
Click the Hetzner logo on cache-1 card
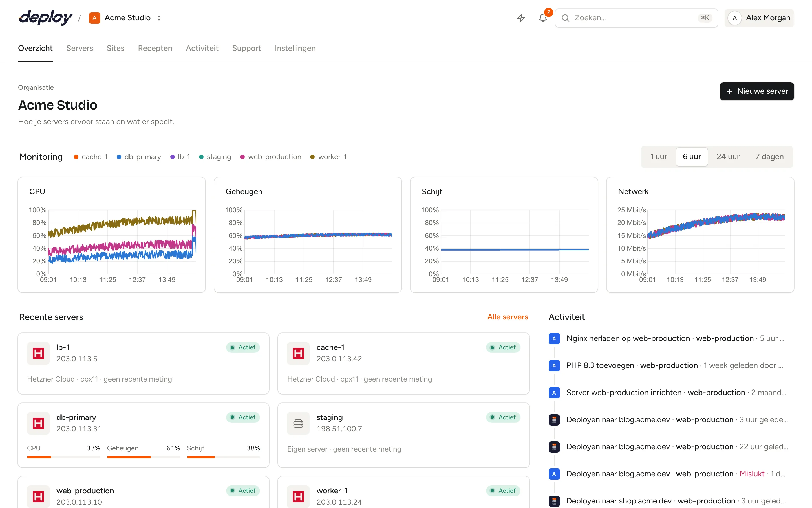coord(298,353)
